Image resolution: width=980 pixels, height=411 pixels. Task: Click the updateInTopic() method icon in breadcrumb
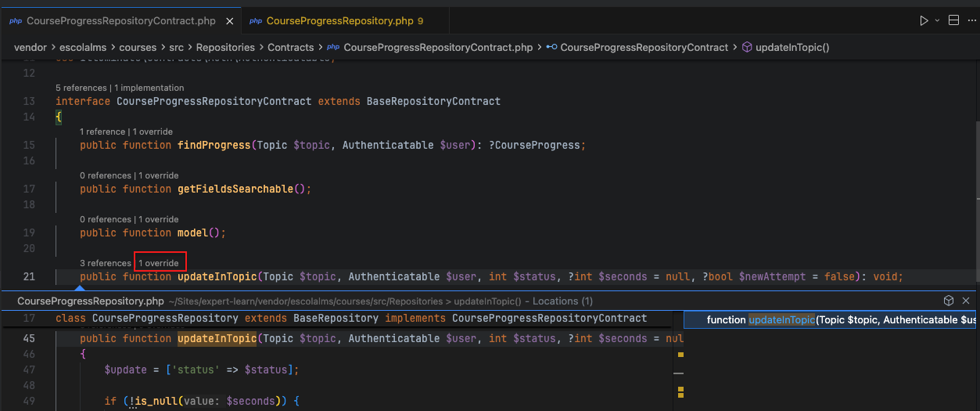(745, 48)
